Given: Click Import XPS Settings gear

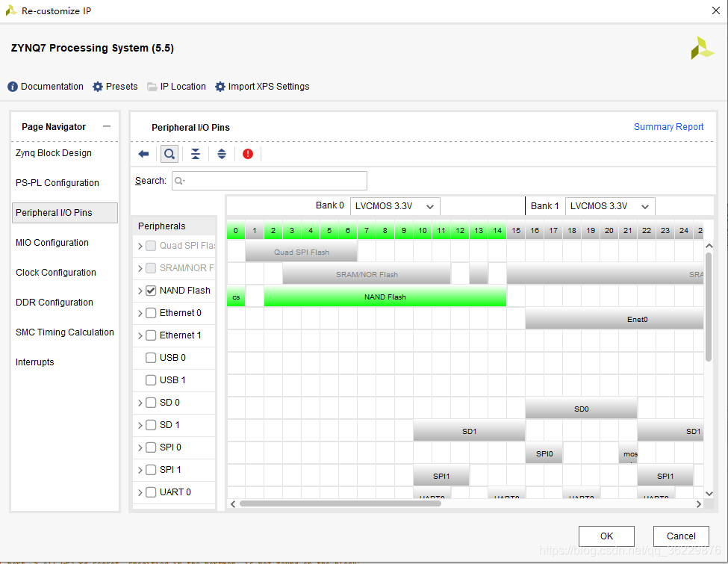Looking at the screenshot, I should point(262,87).
